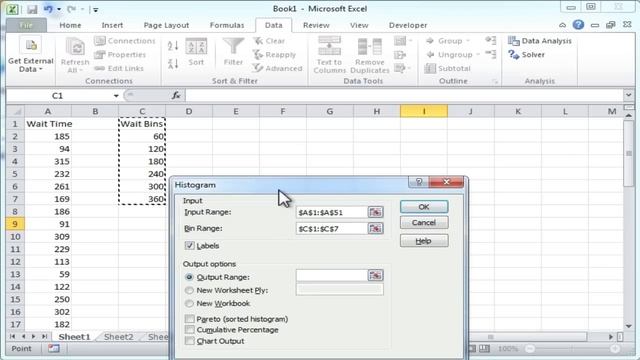
Task: Enable Cumulative Percentage checkbox
Action: click(x=189, y=329)
